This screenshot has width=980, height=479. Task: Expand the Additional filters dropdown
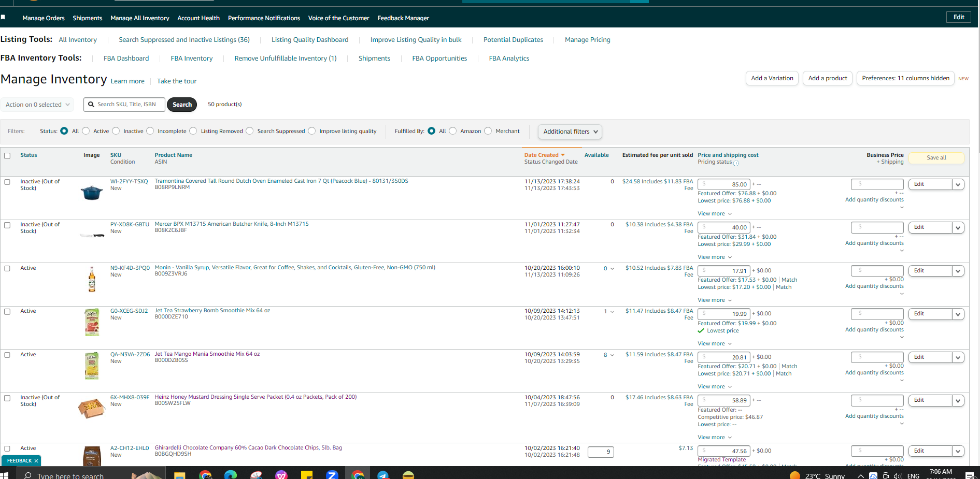click(x=570, y=132)
